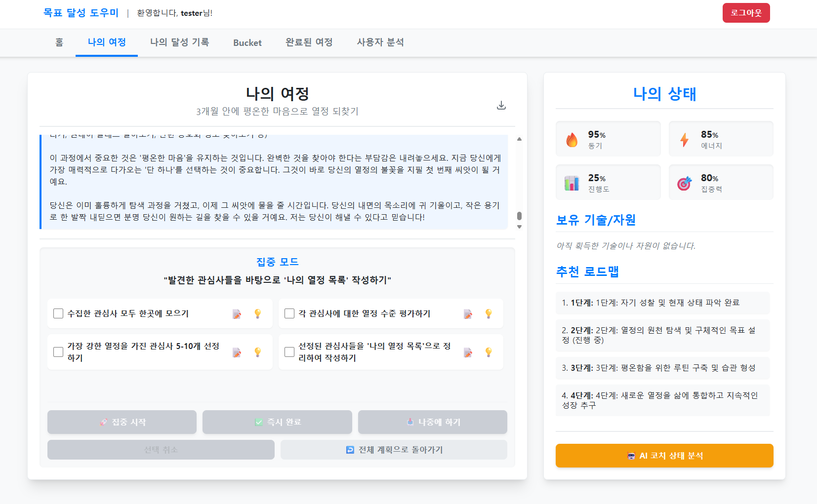Click the lightning bolt icon in 에너지 card
Image resolution: width=817 pixels, height=504 pixels.
pyautogui.click(x=684, y=140)
